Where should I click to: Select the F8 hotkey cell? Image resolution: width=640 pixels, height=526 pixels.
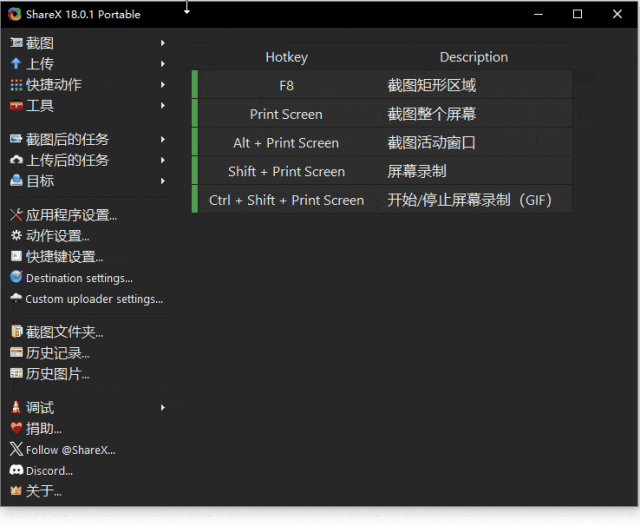(286, 85)
